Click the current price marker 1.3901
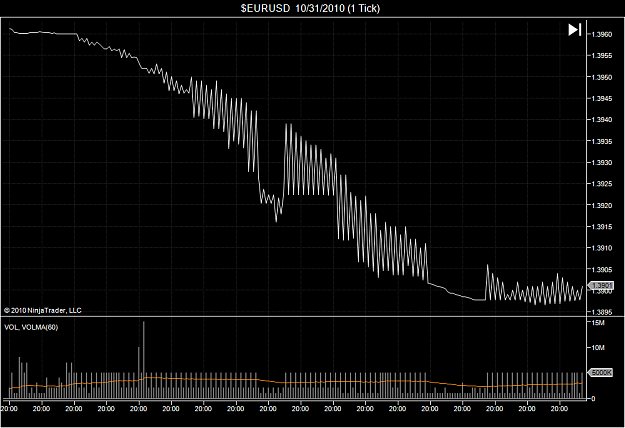Screen dimensions: 625x428 (601, 285)
